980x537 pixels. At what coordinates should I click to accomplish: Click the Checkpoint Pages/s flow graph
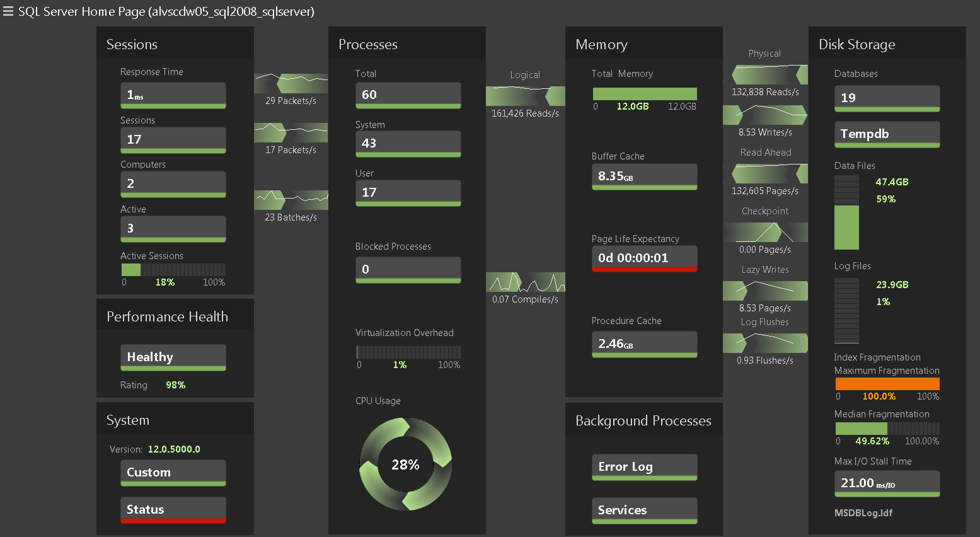(x=765, y=232)
